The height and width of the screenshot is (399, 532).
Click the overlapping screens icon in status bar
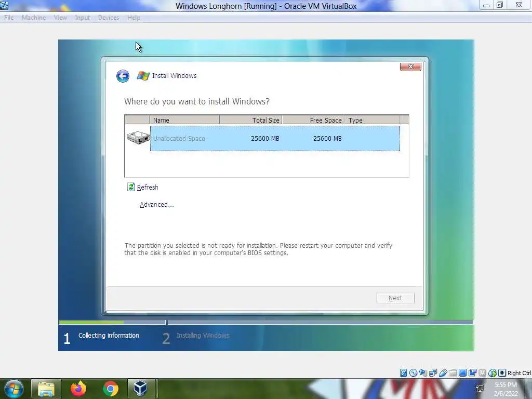(x=472, y=373)
